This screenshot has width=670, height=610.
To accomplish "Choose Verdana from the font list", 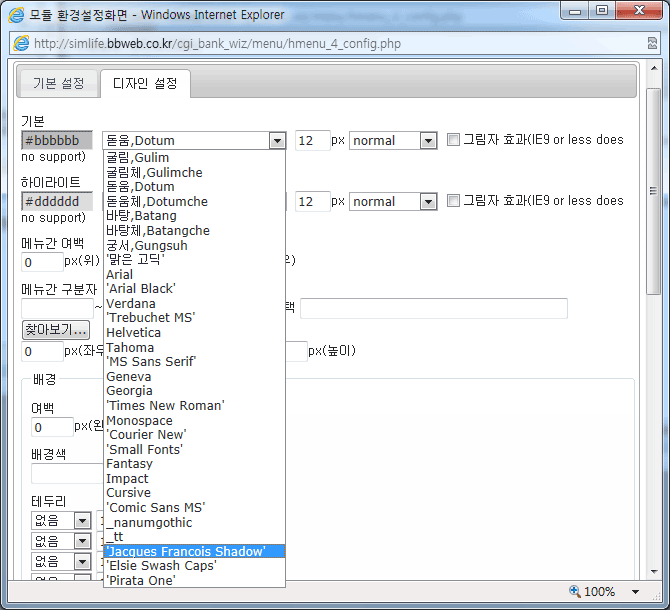I will 194,304.
